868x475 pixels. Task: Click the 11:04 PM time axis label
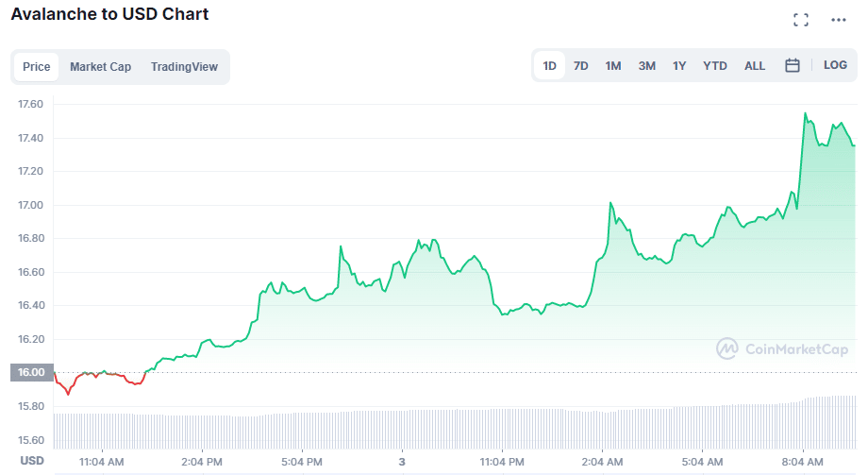[x=502, y=462]
